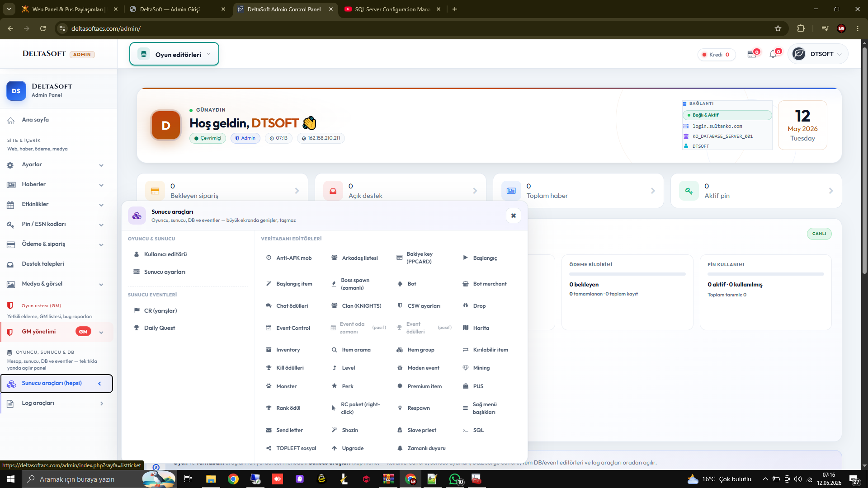Expand the Haberler sidebar section
This screenshot has width=868, height=488.
pyautogui.click(x=56, y=185)
